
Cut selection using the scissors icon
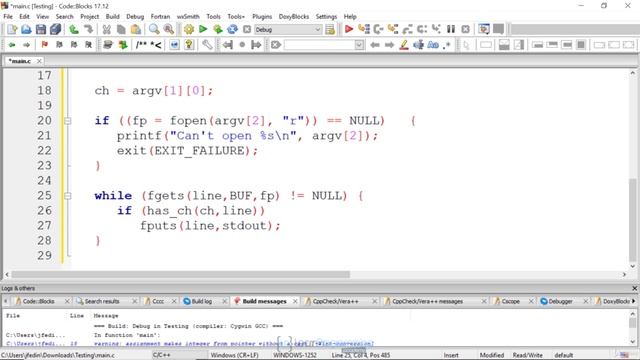pos(107,29)
